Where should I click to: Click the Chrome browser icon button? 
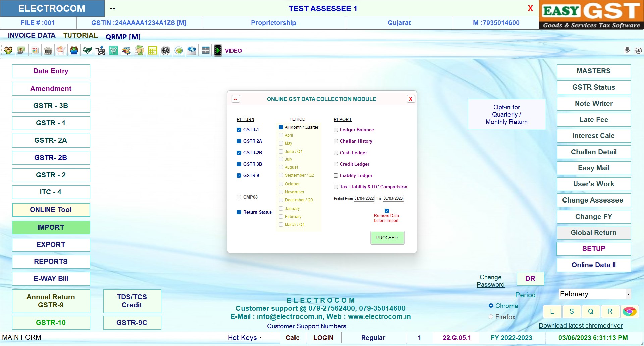tap(629, 312)
